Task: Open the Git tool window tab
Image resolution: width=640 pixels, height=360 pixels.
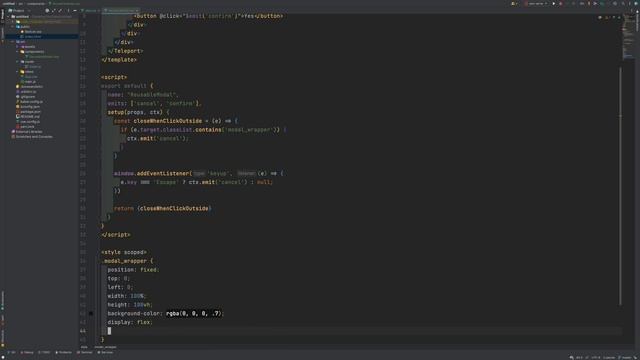Action: [11, 352]
